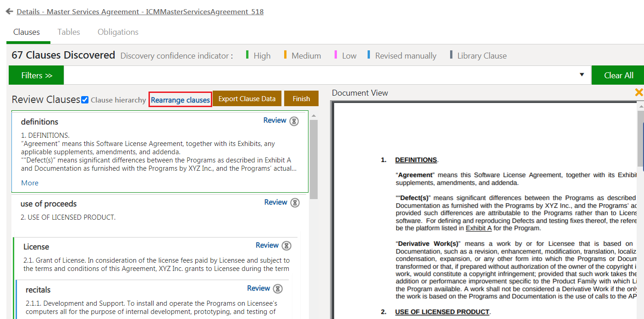Viewport: 644px width, 319px height.
Task: Click the Clear All button
Action: pyautogui.click(x=618, y=76)
